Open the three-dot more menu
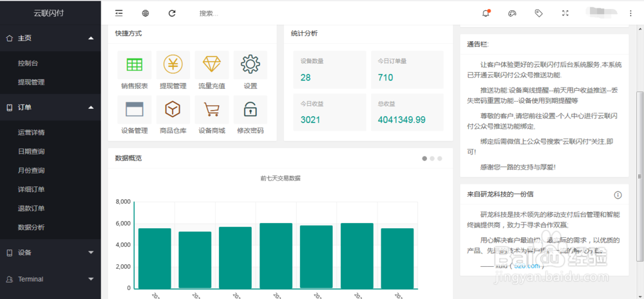This screenshot has width=644, height=299. click(x=630, y=14)
